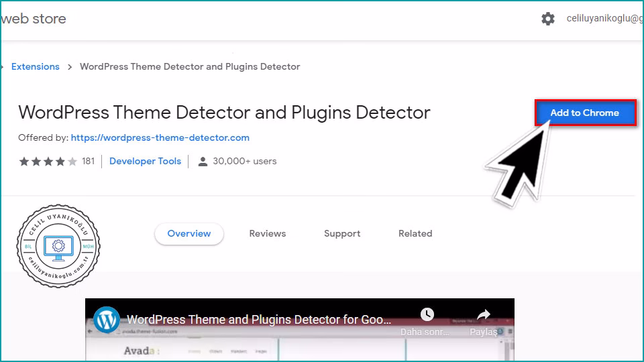Go to the Extensions breadcrumb link
The image size is (644, 362).
[36, 66]
